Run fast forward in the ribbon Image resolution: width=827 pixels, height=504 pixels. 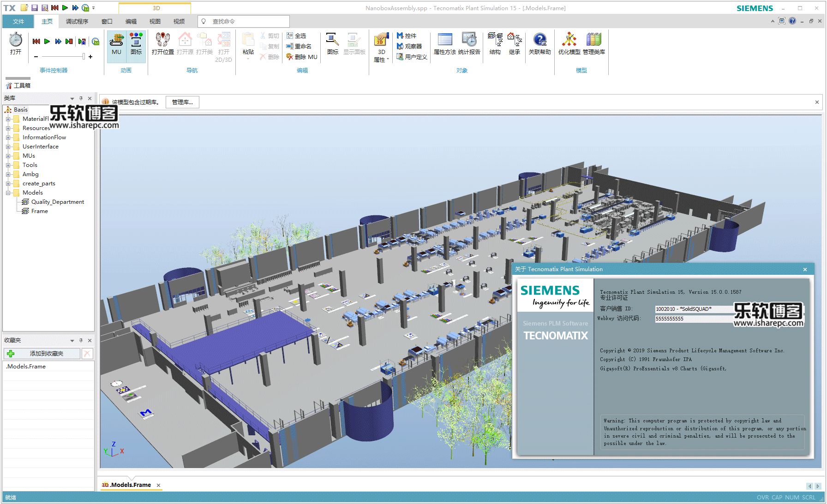58,42
